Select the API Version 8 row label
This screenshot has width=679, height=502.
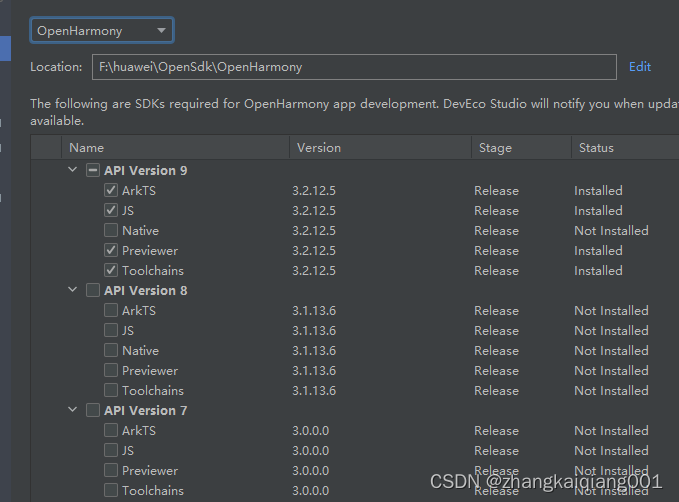146,291
